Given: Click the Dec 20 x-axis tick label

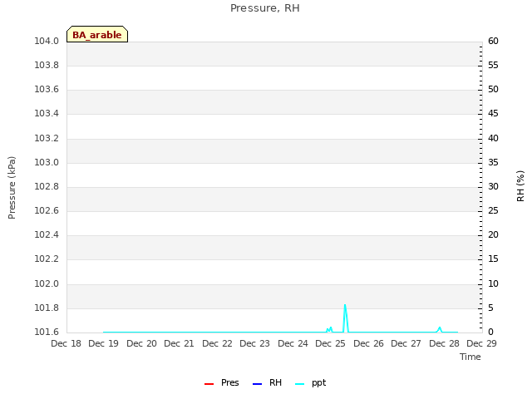Looking at the screenshot, I should pos(141,343).
